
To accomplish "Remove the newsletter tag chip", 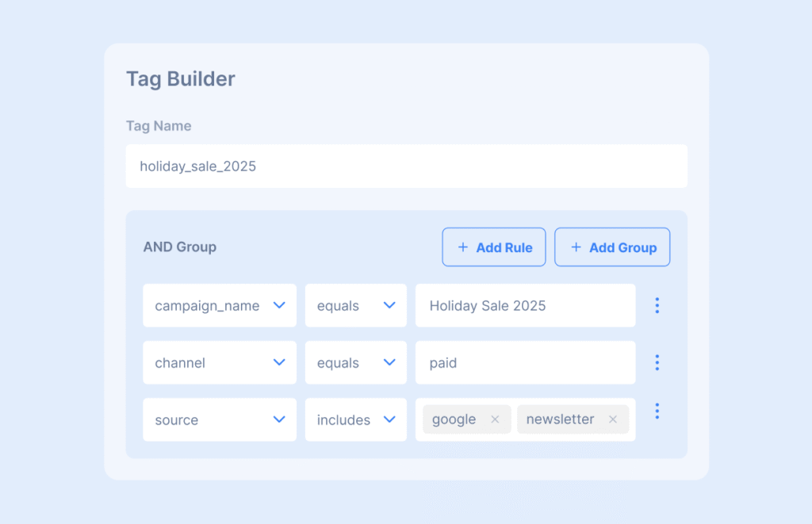I will pos(612,420).
